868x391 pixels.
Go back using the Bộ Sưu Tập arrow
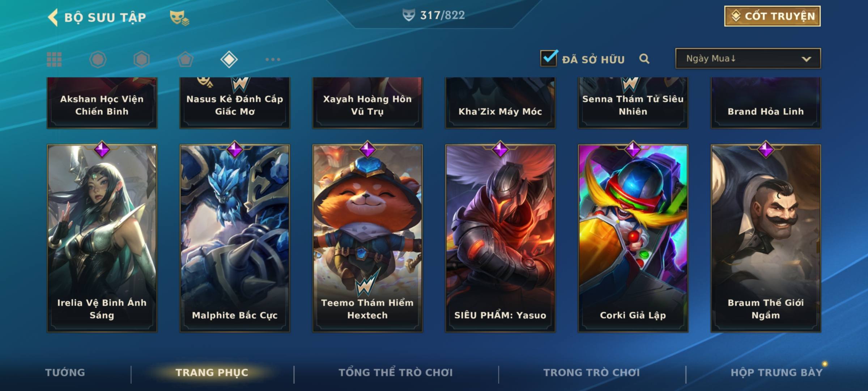point(53,17)
